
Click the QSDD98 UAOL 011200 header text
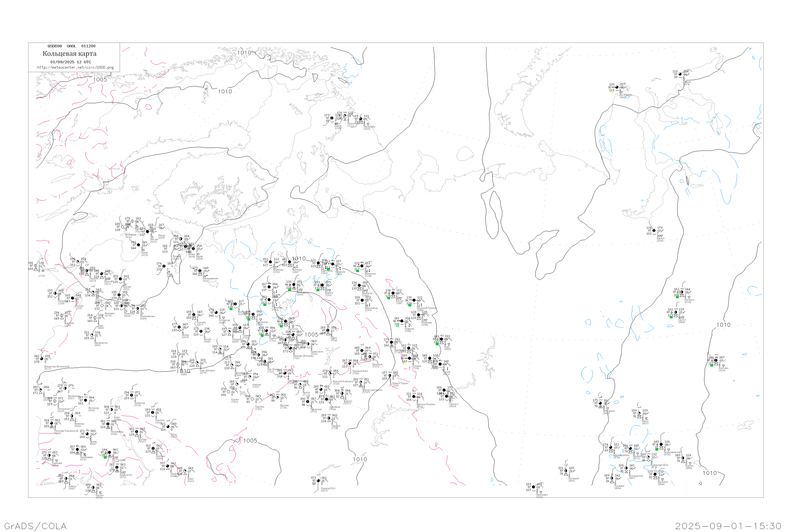[72, 46]
